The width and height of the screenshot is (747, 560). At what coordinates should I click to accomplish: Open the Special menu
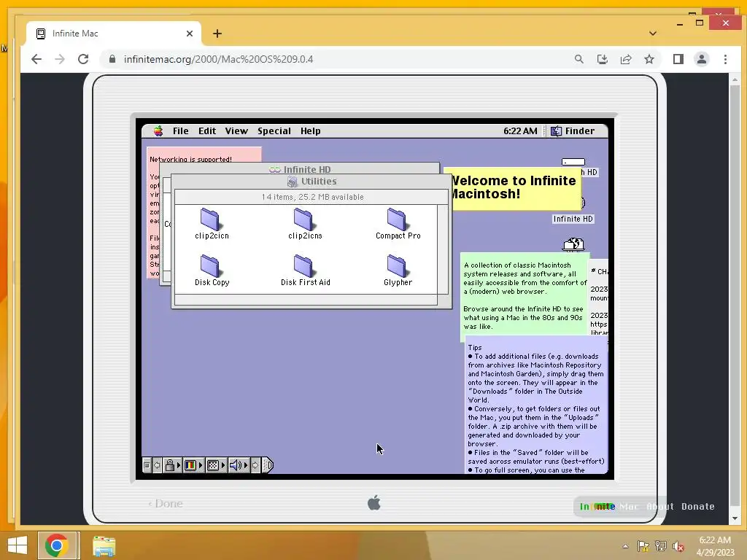tap(274, 131)
